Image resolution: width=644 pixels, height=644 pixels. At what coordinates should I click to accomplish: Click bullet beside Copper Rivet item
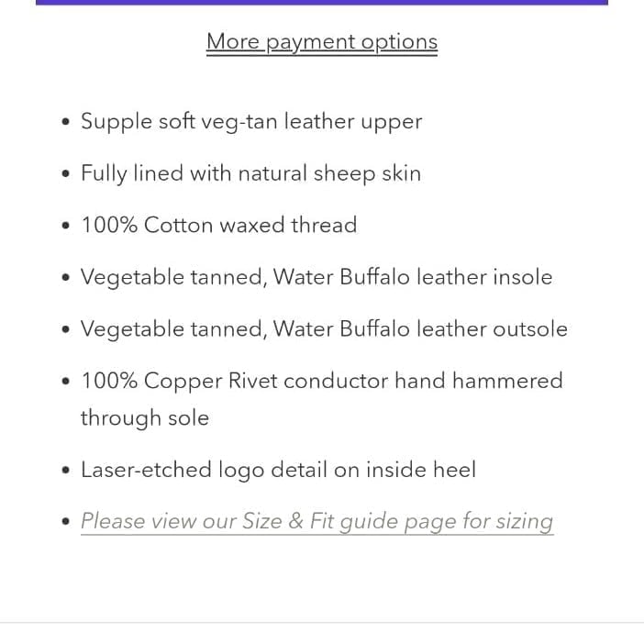pos(65,381)
